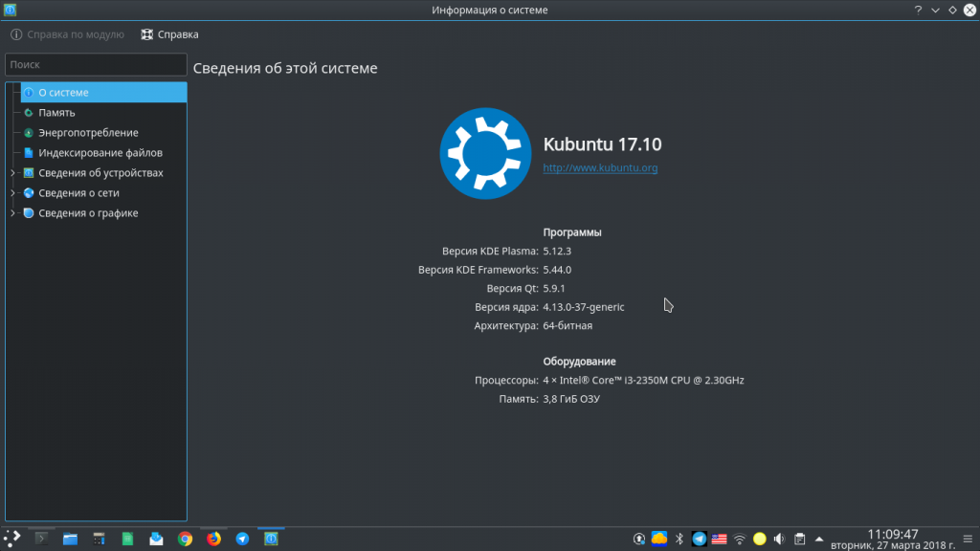The image size is (980, 551).
Task: Open the Dolphin file manager icon
Action: coord(70,539)
